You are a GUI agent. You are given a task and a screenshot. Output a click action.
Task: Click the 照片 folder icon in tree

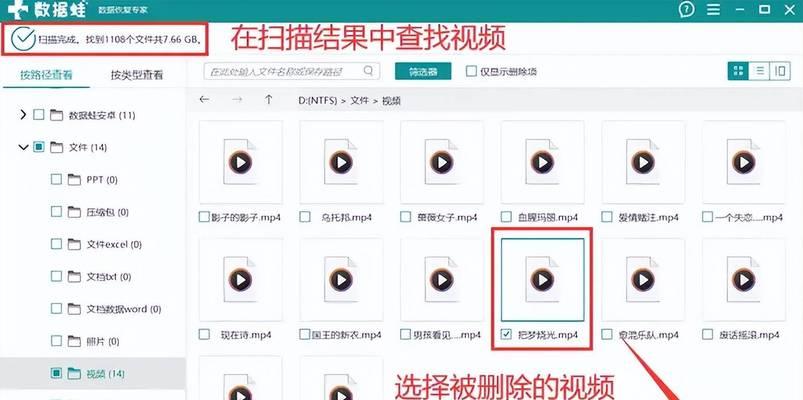coord(75,341)
